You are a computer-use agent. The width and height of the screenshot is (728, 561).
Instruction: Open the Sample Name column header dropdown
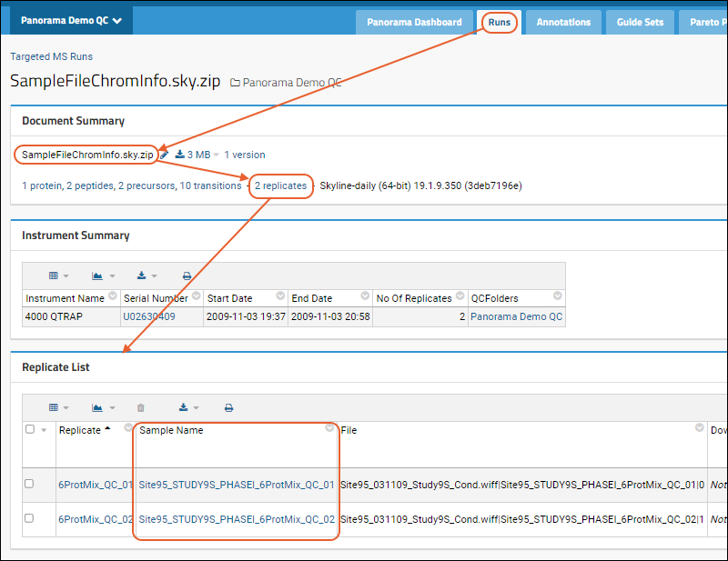point(329,428)
